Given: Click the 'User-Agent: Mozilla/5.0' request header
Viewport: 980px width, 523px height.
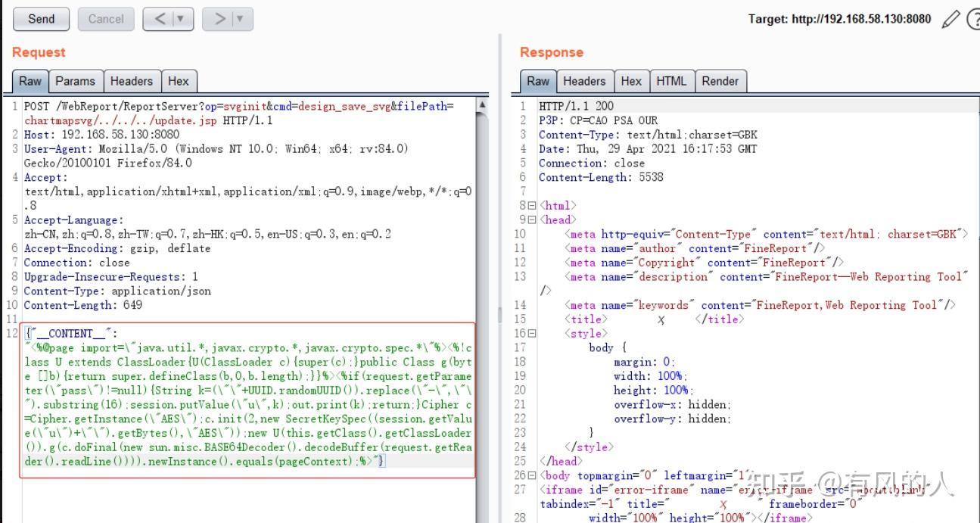Looking at the screenshot, I should tap(216, 156).
